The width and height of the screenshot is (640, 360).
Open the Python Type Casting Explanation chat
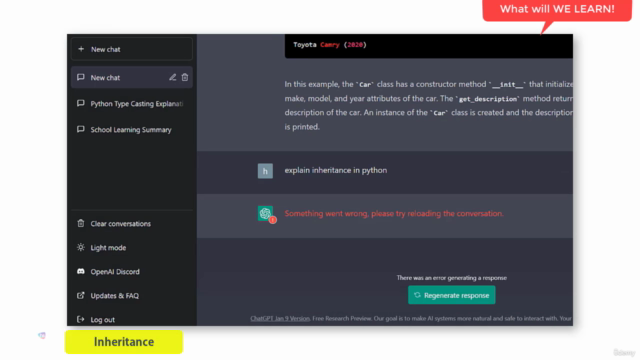132,104
